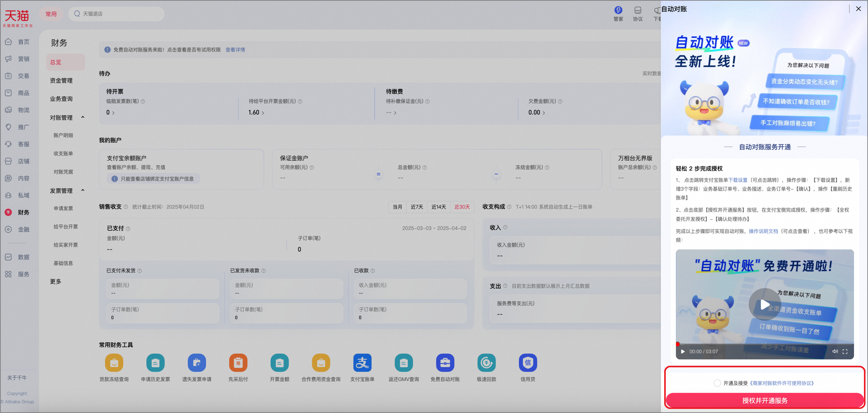
Task: Open 物流 in the sidebar
Action: click(17, 110)
